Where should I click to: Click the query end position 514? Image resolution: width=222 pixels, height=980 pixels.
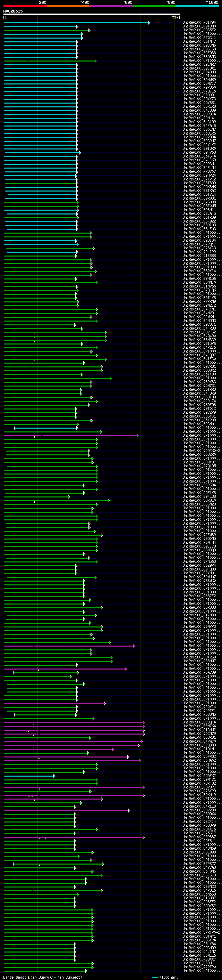[175, 17]
